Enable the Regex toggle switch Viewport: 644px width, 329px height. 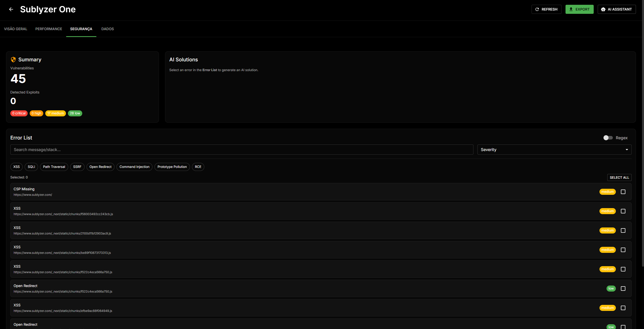(x=608, y=138)
